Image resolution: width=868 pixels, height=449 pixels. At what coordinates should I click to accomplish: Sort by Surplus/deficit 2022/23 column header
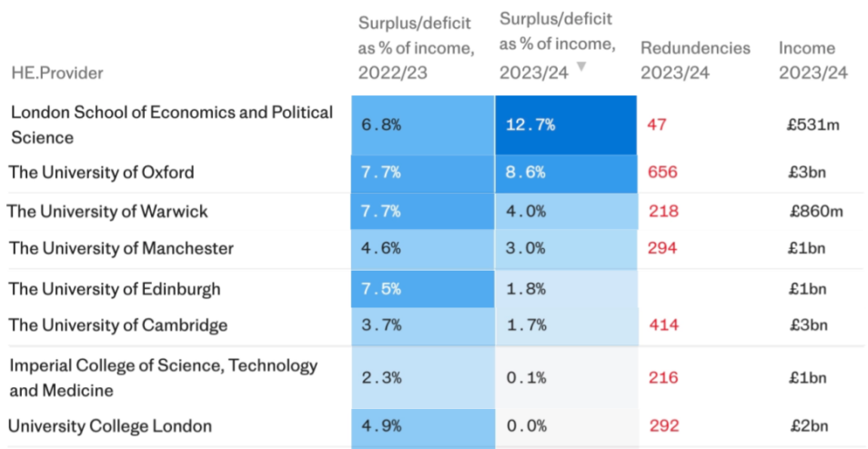click(x=417, y=49)
